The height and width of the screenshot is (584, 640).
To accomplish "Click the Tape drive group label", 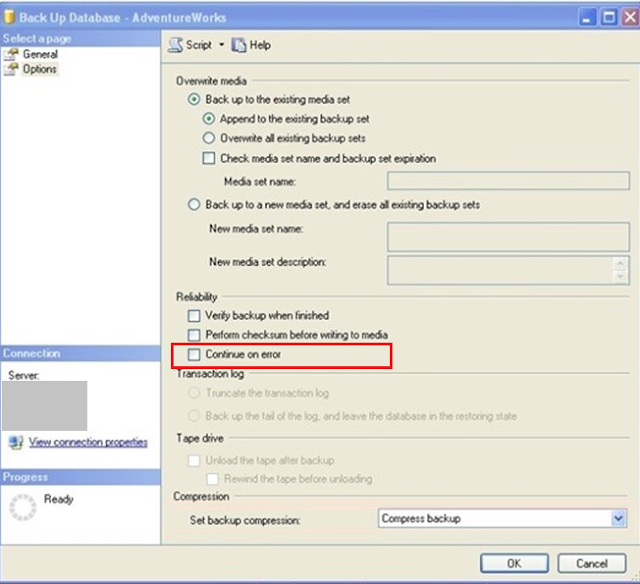I will [x=200, y=438].
